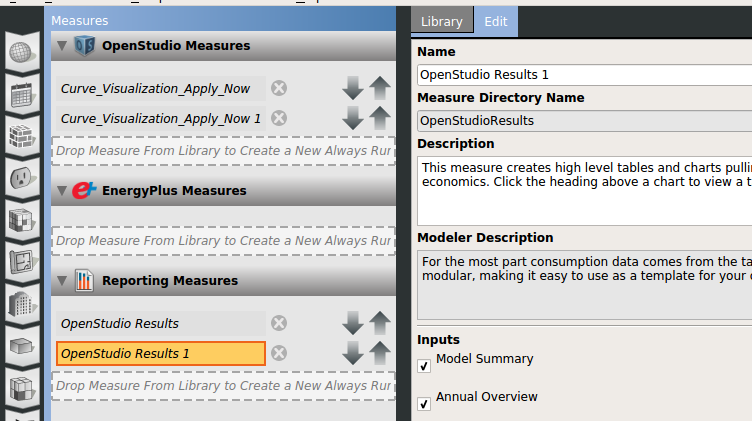
Task: Remove the Curve_Visualization_Apply_Now measure
Action: click(x=279, y=88)
